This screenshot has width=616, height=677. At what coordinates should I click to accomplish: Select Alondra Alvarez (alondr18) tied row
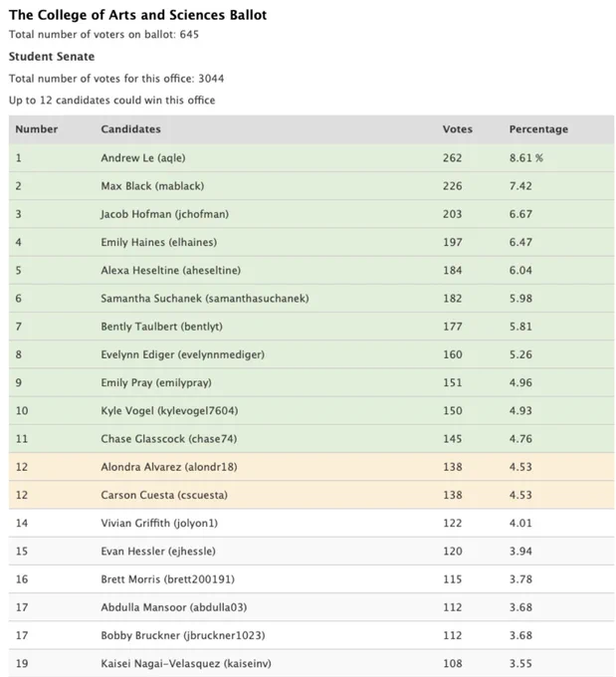coord(311,467)
